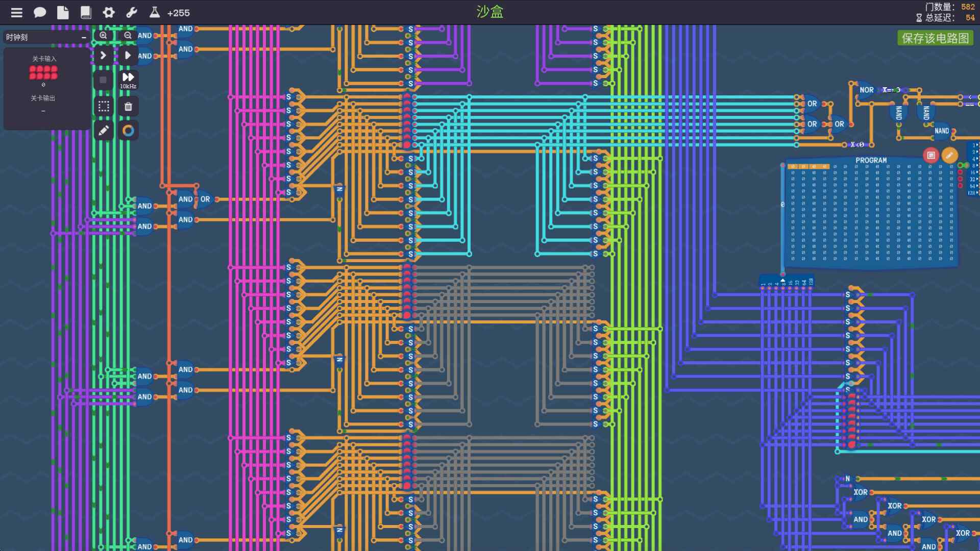
Task: Click the 保存该电路图 save button
Action: pos(936,38)
